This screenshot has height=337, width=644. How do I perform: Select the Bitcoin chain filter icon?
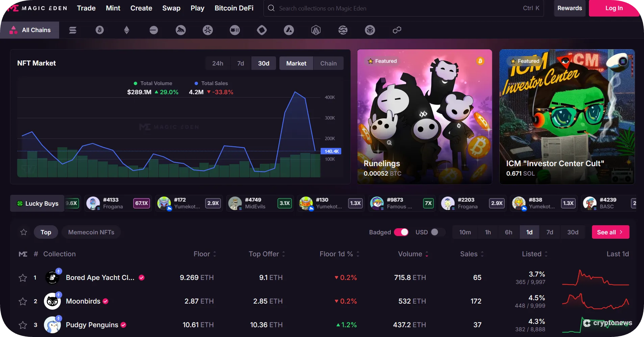pos(99,30)
